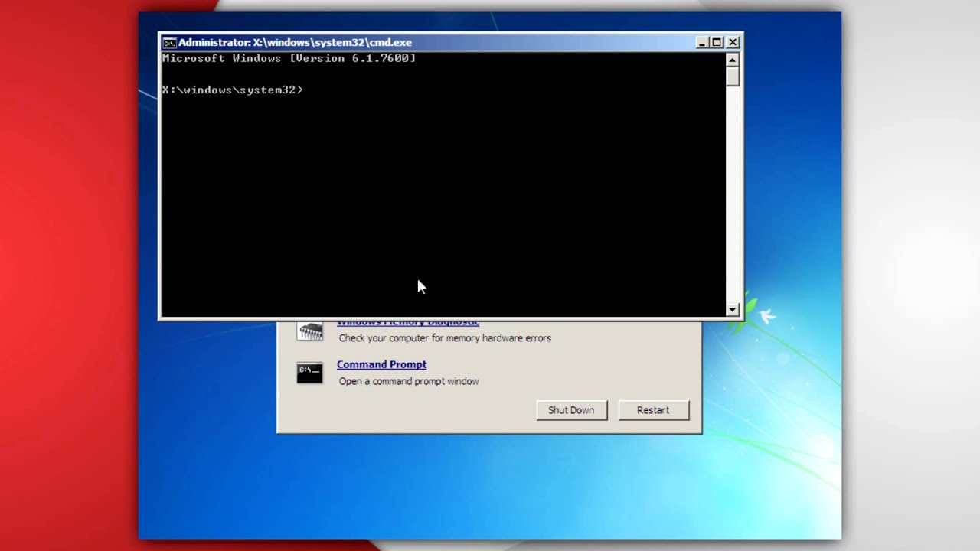Screen dimensions: 980x551
Task: Open the cmd.exe title bar system icon
Action: pos(169,43)
